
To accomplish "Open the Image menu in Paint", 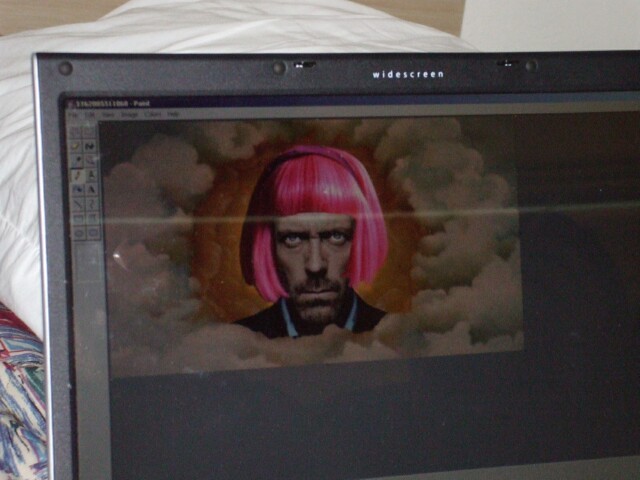I will pos(129,115).
